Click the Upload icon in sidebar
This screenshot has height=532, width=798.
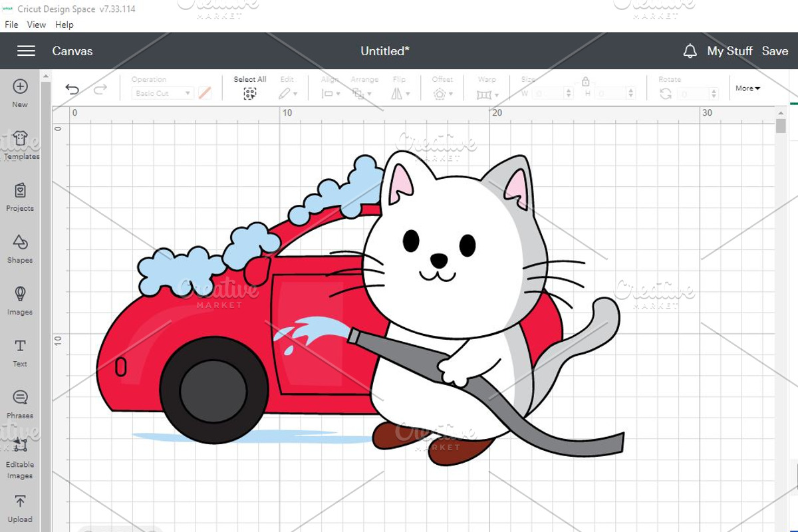point(20,501)
